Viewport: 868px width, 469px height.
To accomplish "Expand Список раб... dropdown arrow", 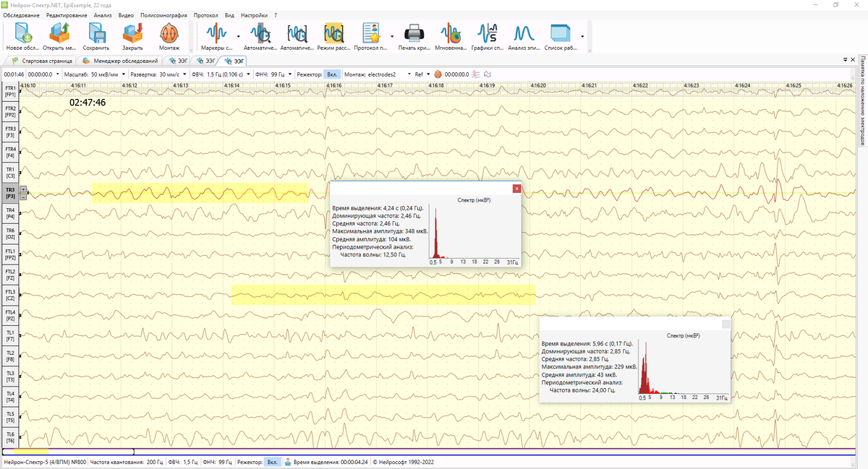I will tap(582, 36).
